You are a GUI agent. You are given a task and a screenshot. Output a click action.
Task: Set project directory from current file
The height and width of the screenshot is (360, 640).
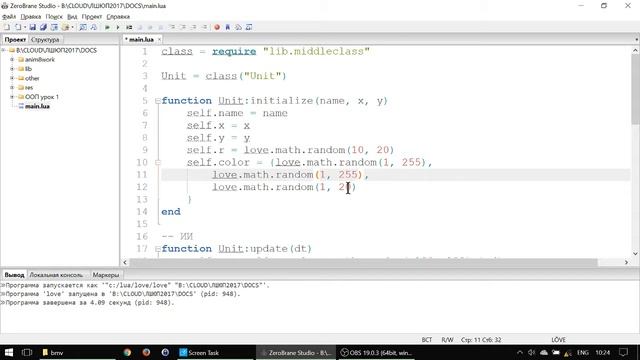coord(54,27)
